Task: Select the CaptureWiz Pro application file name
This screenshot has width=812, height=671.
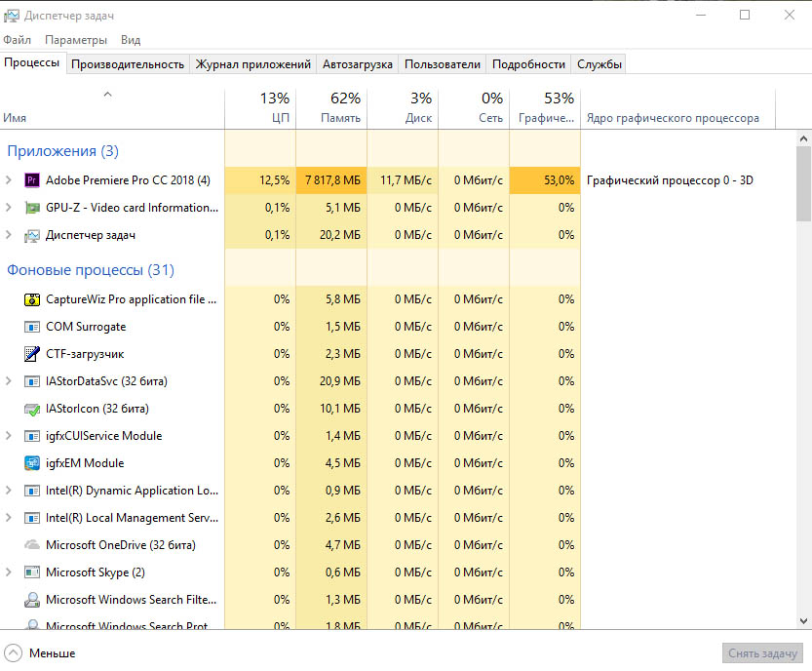Action: pos(131,299)
